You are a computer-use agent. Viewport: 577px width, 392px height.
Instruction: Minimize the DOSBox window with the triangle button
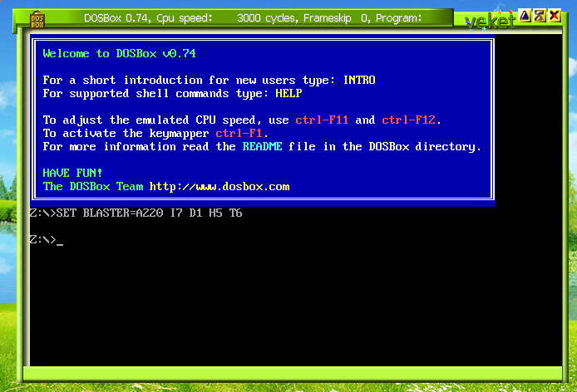(x=525, y=16)
